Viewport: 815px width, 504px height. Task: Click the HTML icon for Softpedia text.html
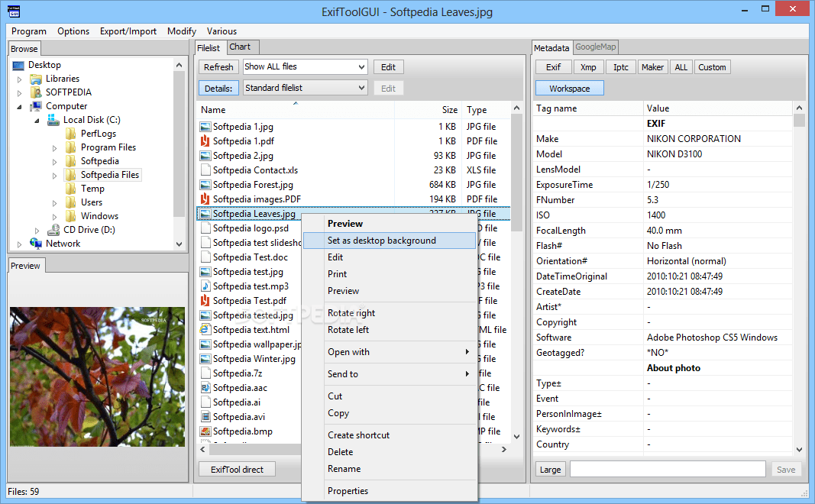(204, 329)
